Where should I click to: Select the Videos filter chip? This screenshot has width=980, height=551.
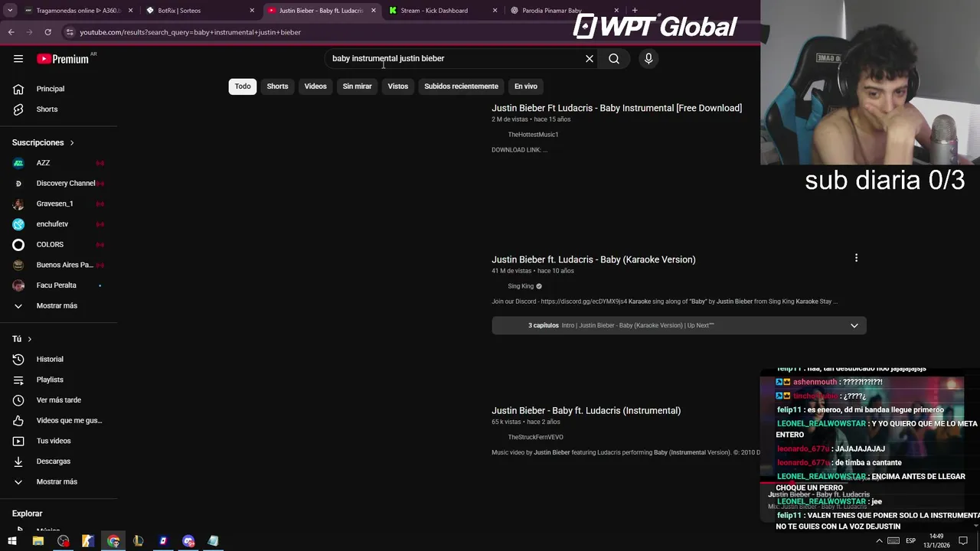coord(315,86)
